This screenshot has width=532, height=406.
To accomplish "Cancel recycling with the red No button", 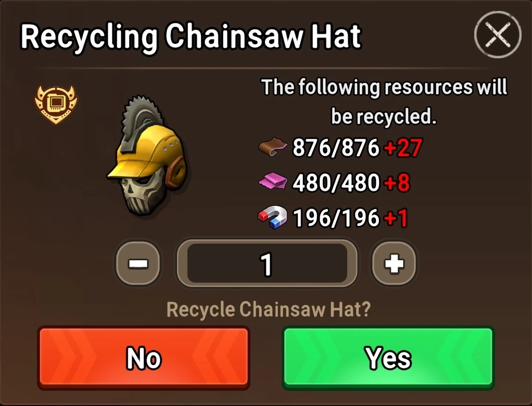I will 144,357.
